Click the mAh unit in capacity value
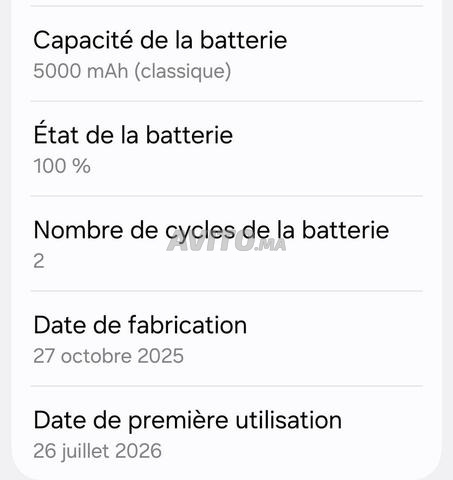The image size is (453, 480). click(x=107, y=71)
